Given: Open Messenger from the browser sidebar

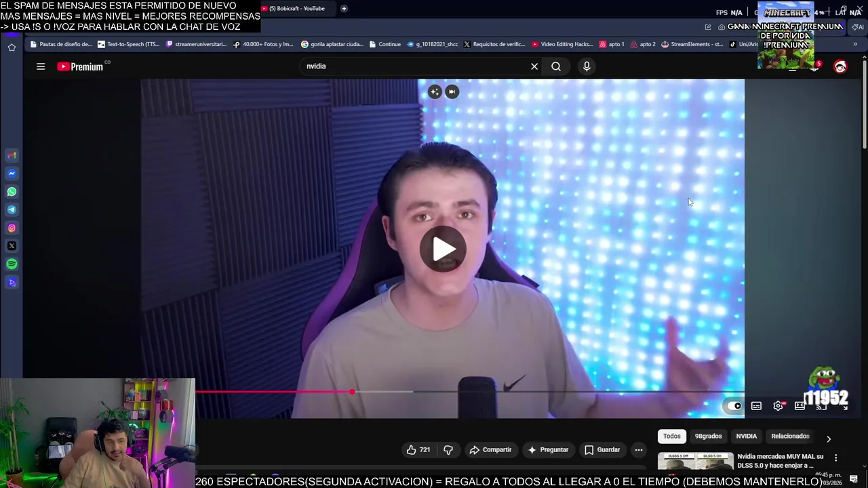Looking at the screenshot, I should click(12, 174).
